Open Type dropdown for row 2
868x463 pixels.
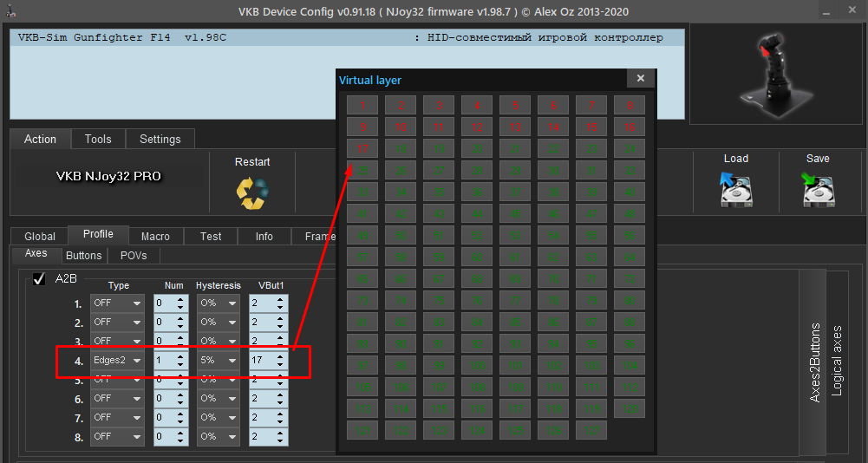pos(117,322)
